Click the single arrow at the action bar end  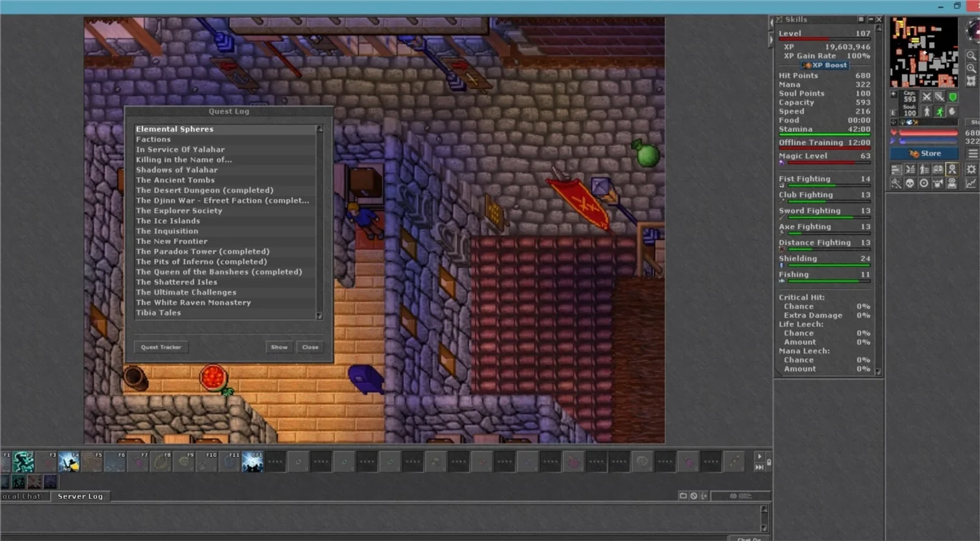pos(759,457)
